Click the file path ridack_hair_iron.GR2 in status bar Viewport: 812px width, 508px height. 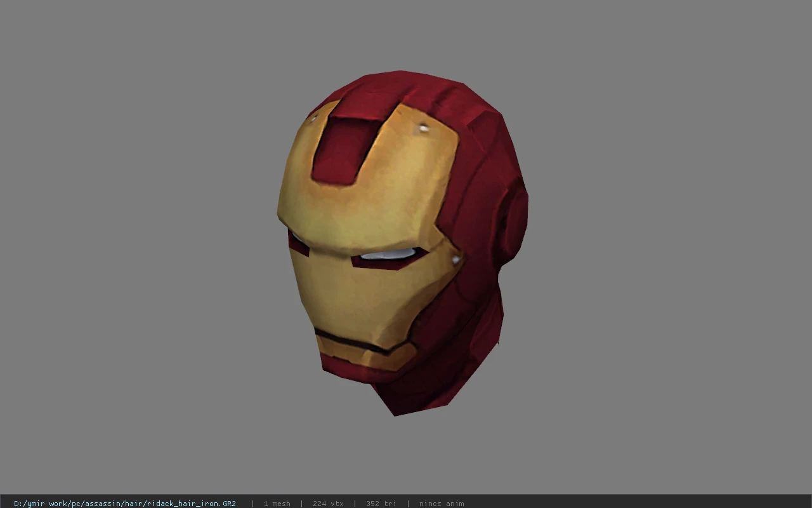(125, 504)
